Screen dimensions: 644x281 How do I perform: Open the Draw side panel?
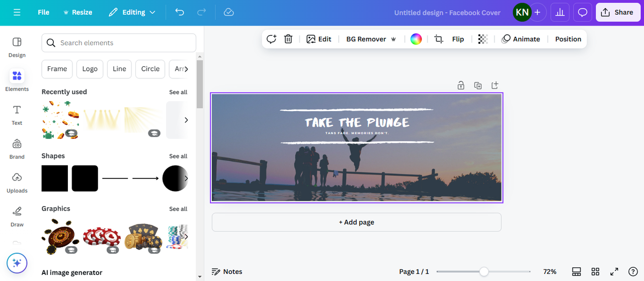[x=17, y=216]
